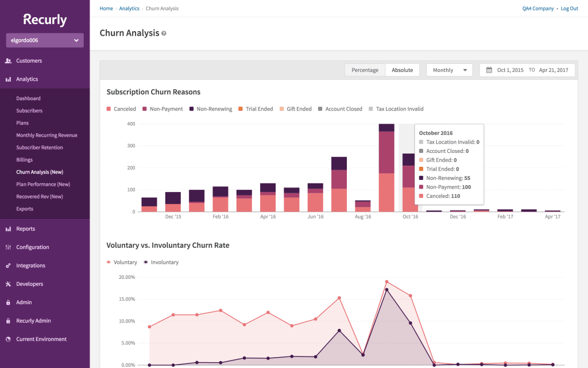This screenshot has width=588, height=368.
Task: Click the Canceled legend color swatch
Action: 109,109
